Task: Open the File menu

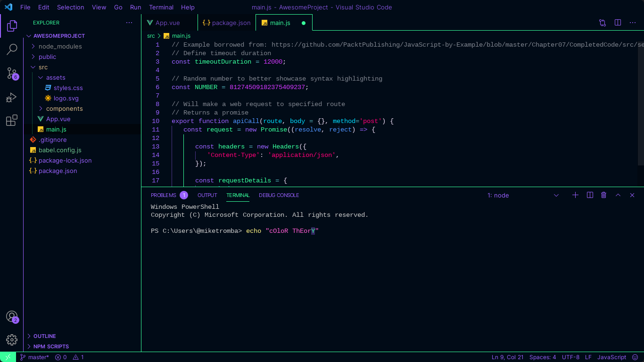Action: (25, 7)
